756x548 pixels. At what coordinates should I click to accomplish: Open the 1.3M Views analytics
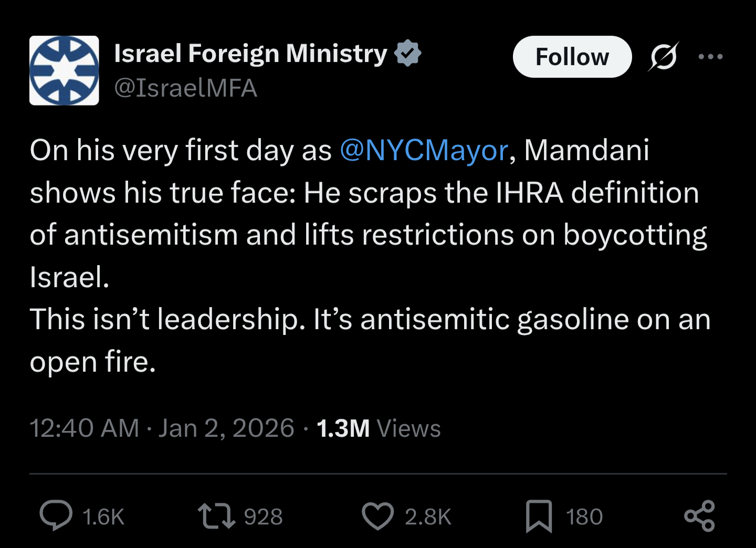(x=379, y=428)
